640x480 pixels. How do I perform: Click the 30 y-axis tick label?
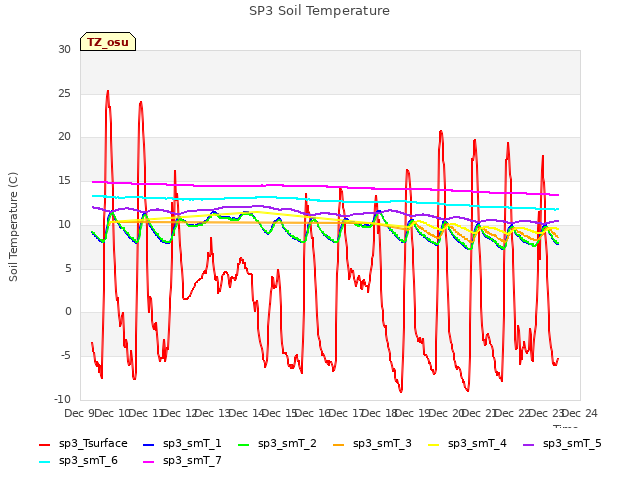coord(64,49)
